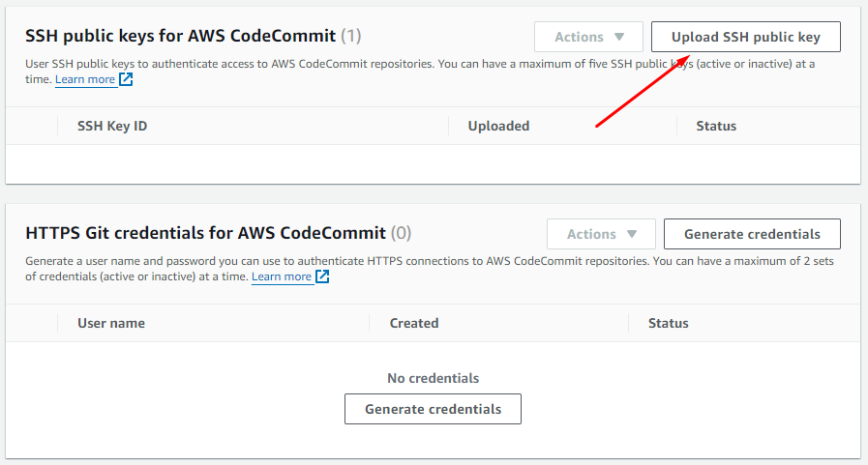The width and height of the screenshot is (868, 465).
Task: Open the Actions dropdown for HTTPS Git credentials
Action: [x=601, y=234]
